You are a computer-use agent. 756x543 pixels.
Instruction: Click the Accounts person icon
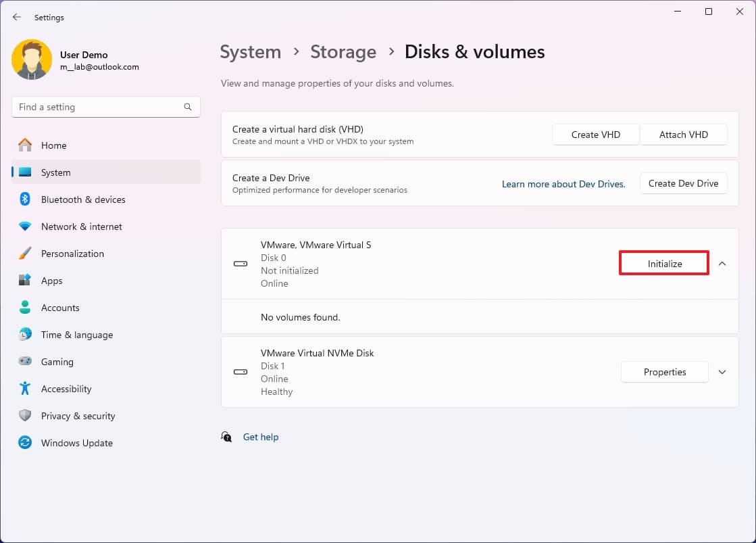[x=25, y=307]
